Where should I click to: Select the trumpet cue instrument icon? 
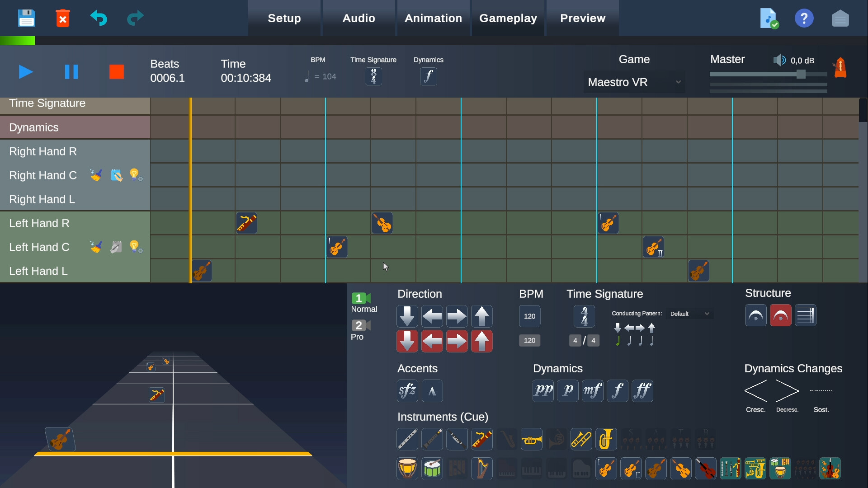(532, 439)
